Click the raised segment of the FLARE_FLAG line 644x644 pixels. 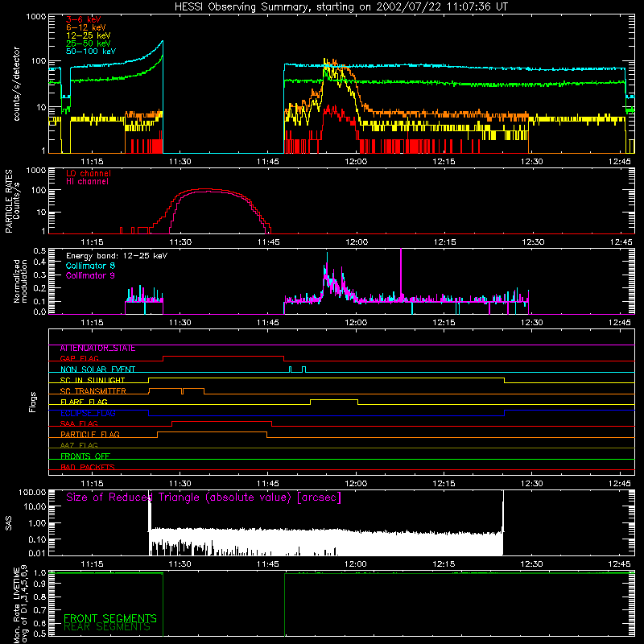click(x=334, y=399)
